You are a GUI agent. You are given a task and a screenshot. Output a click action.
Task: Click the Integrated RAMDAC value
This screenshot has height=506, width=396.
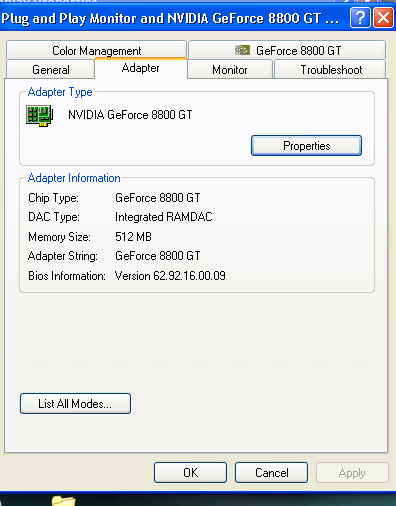click(x=164, y=217)
